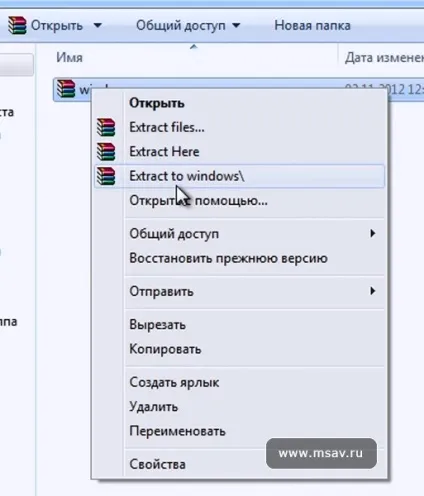Image resolution: width=424 pixels, height=496 pixels.
Task: Click the WinRAR icon next to Extract files...
Action: coord(106,127)
